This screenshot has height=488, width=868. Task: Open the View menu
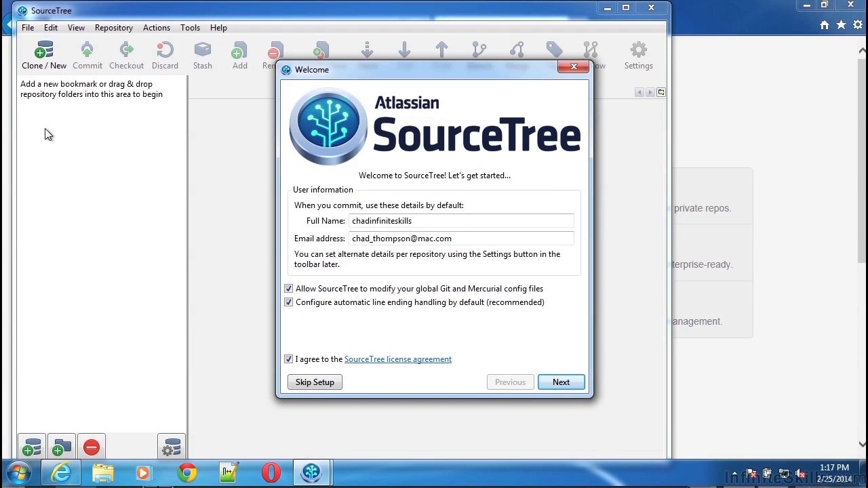[x=76, y=28]
